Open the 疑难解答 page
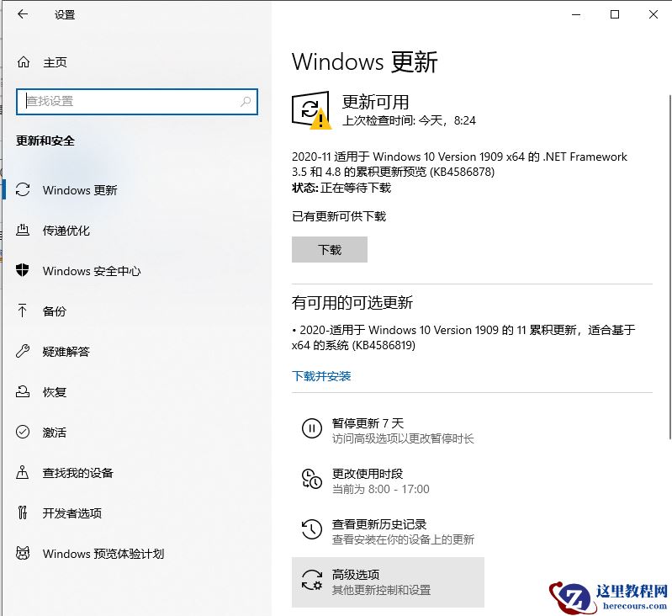The width and height of the screenshot is (672, 616). pyautogui.click(x=66, y=352)
